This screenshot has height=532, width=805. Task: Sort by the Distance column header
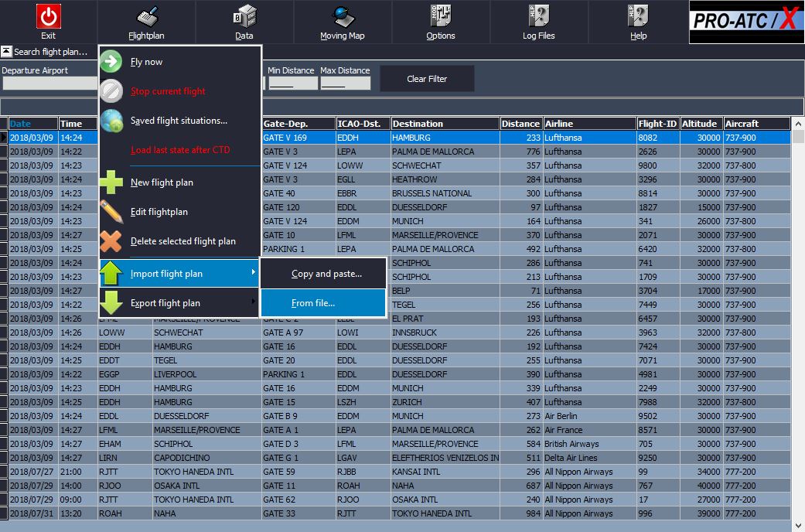point(521,124)
